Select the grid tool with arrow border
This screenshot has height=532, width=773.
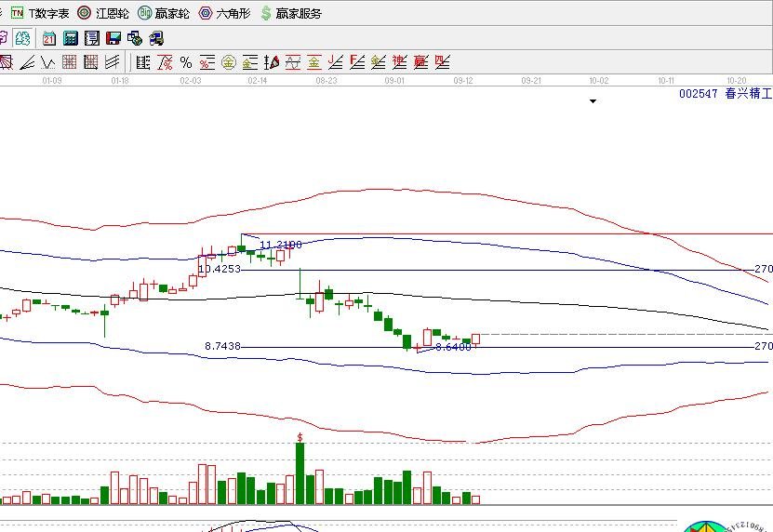click(x=91, y=62)
